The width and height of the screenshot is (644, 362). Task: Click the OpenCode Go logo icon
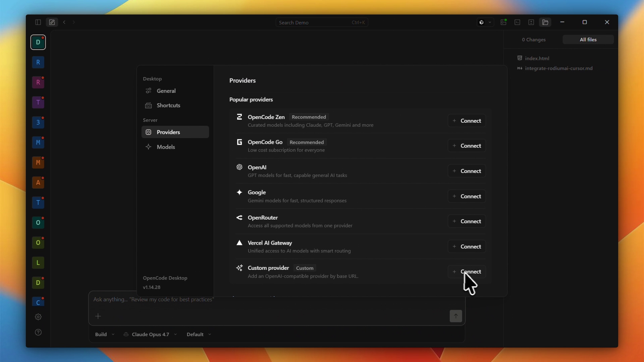click(x=239, y=142)
